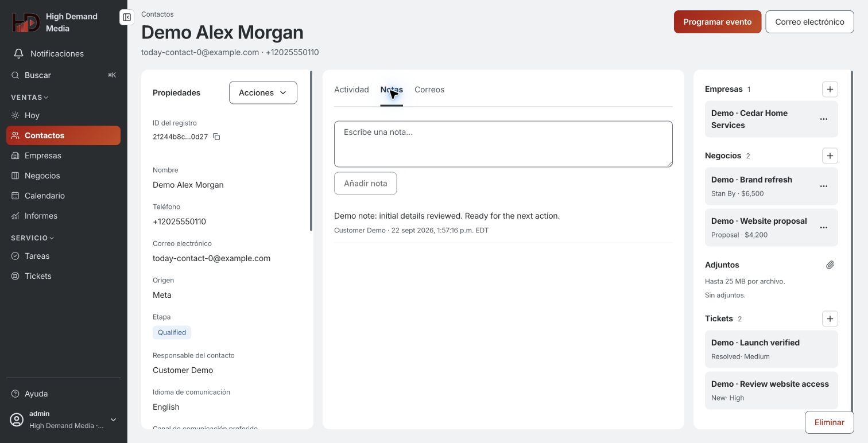Open Tickets in the sidebar

(63, 276)
